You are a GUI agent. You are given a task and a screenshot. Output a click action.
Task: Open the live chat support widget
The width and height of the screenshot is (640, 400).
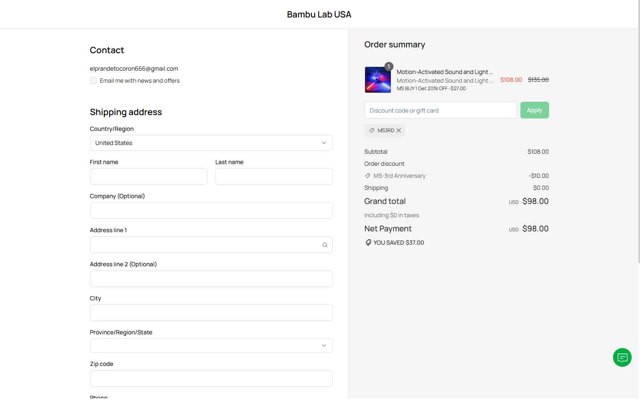click(x=622, y=358)
